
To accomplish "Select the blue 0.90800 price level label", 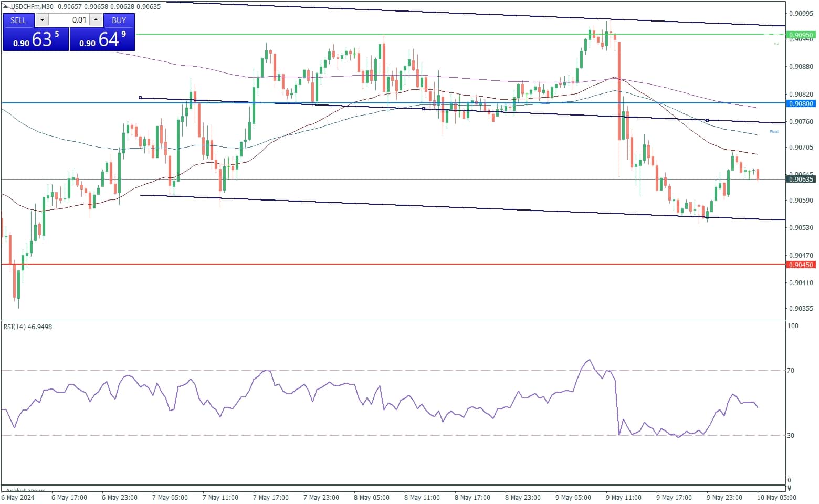I will [801, 103].
